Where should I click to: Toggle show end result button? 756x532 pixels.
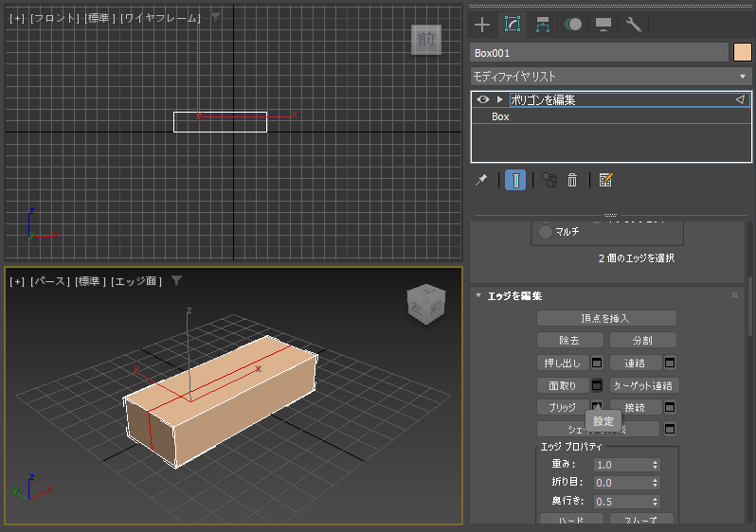[x=515, y=180]
